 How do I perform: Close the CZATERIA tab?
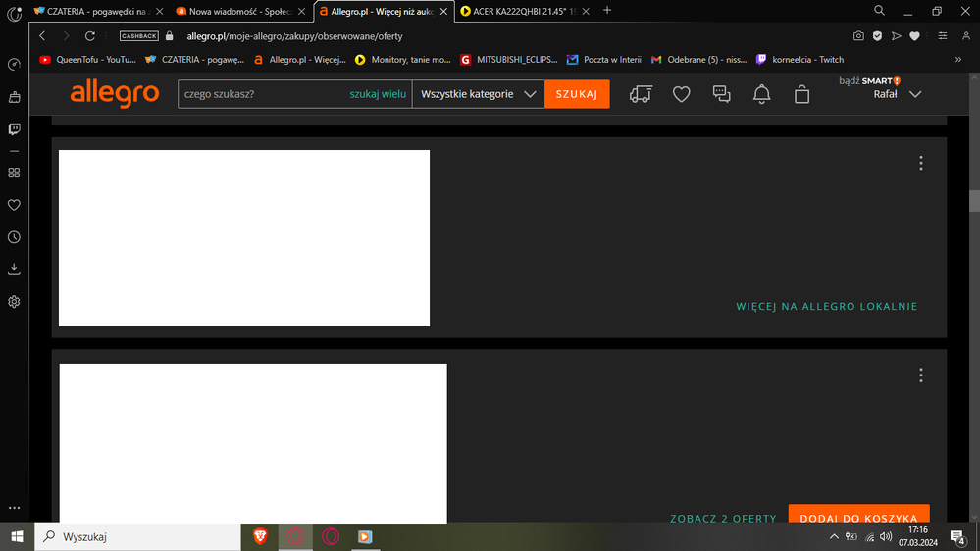coord(159,11)
